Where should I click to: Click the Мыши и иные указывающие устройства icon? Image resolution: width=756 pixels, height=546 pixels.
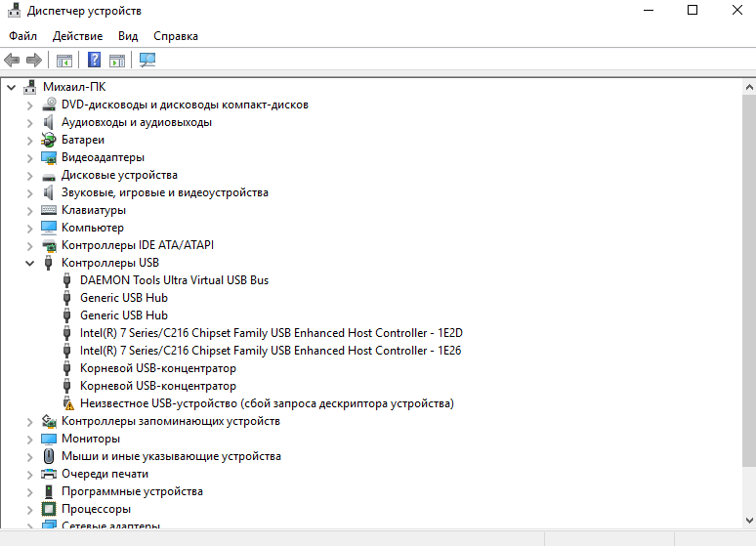(49, 456)
